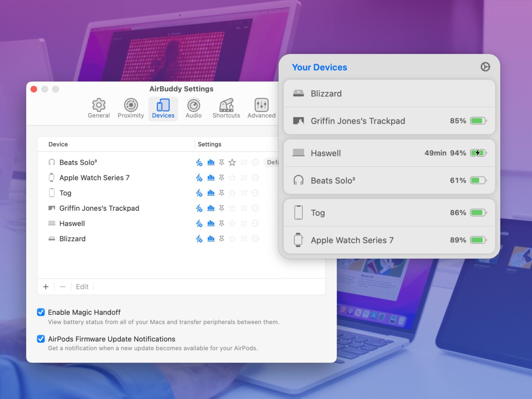Switch to the General settings tab
This screenshot has height=399, width=532.
(x=99, y=108)
